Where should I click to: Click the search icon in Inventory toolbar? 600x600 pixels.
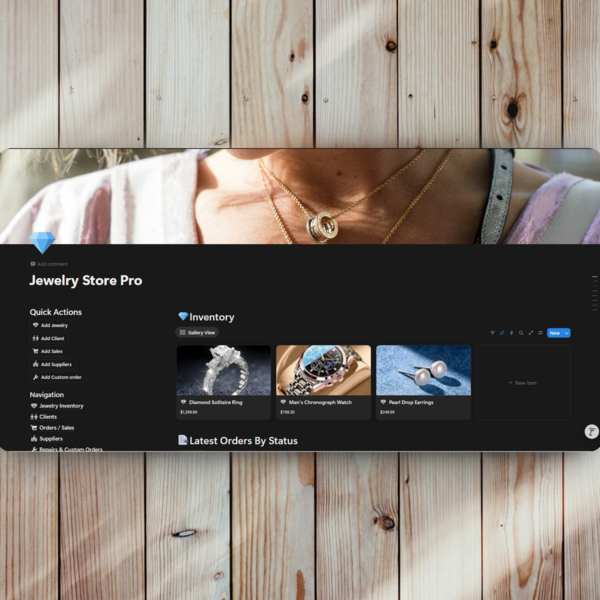click(521, 333)
